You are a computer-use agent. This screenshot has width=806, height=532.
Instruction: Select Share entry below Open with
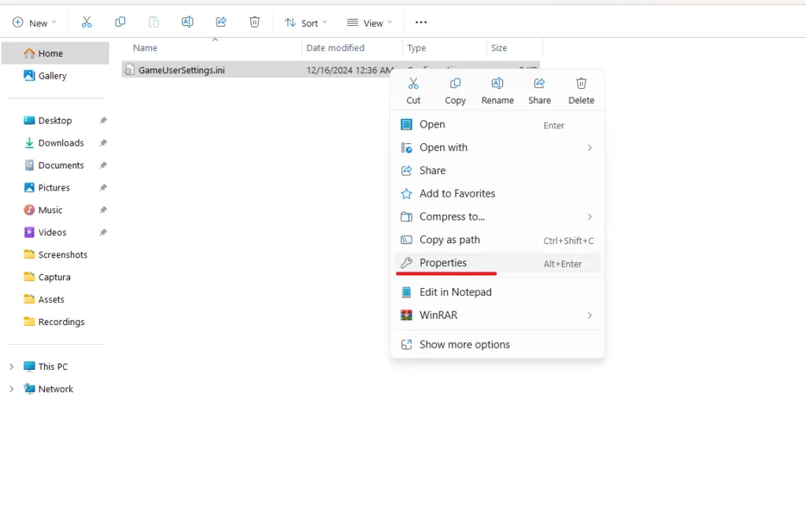[x=497, y=171]
